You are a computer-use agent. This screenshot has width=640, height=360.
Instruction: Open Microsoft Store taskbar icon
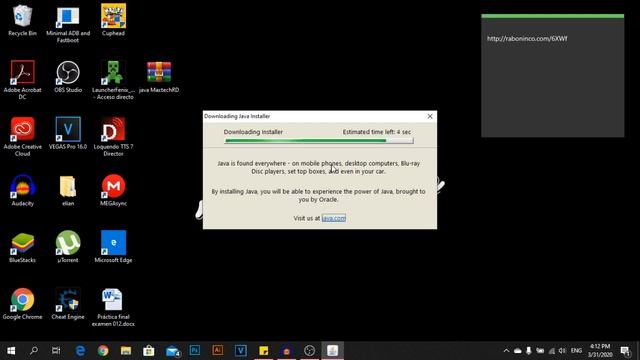pyautogui.click(x=149, y=350)
